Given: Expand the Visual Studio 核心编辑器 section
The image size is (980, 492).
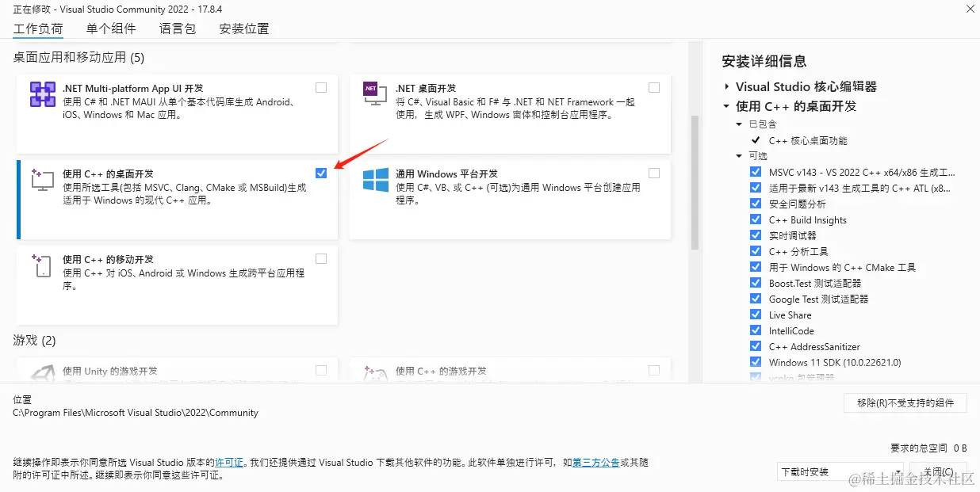Looking at the screenshot, I should point(726,87).
